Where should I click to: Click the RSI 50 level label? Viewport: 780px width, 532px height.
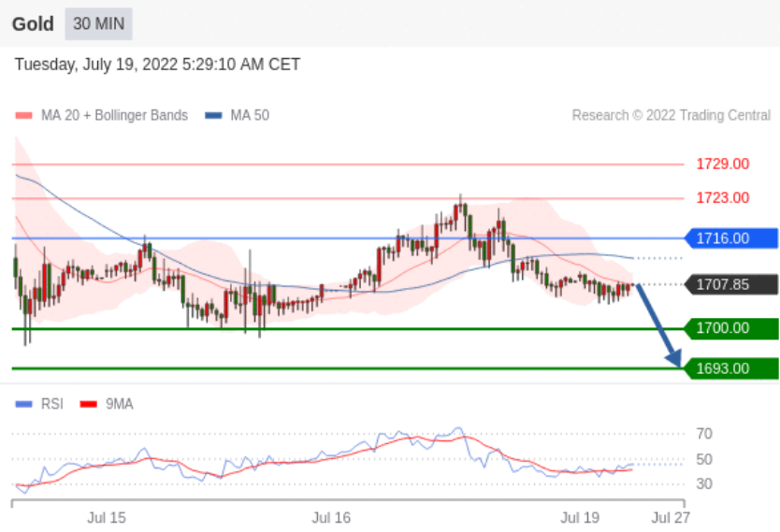pyautogui.click(x=704, y=459)
